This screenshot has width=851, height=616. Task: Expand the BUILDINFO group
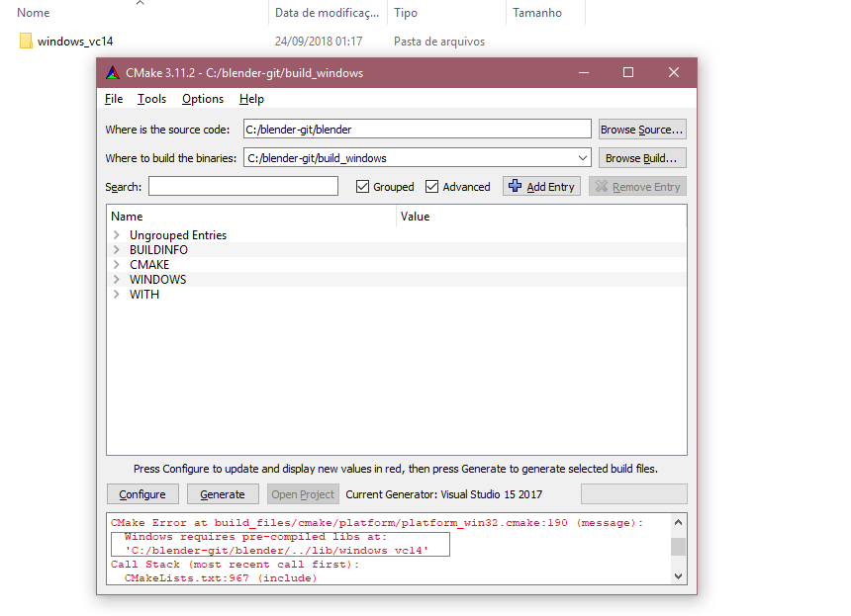116,249
